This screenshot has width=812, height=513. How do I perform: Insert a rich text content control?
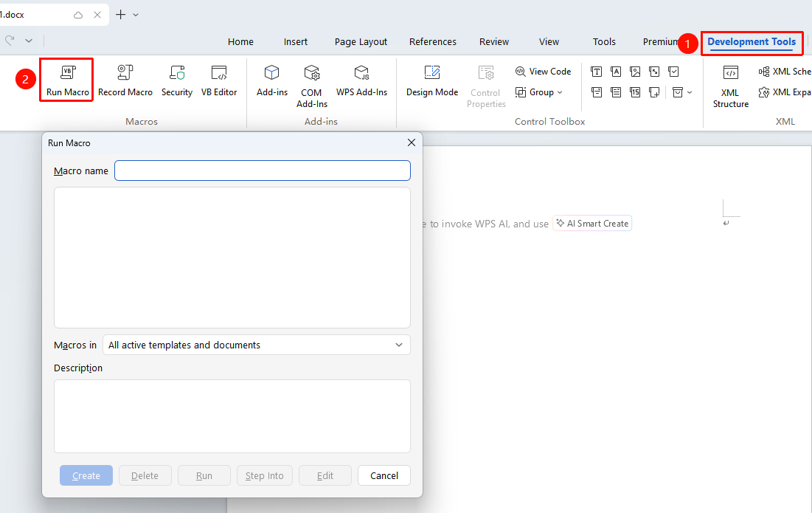tap(597, 72)
